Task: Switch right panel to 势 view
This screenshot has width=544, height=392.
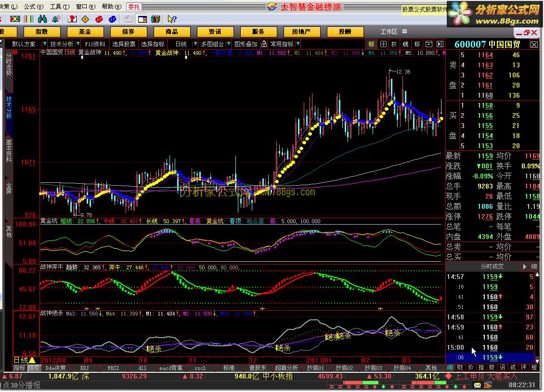Action: tap(492, 367)
